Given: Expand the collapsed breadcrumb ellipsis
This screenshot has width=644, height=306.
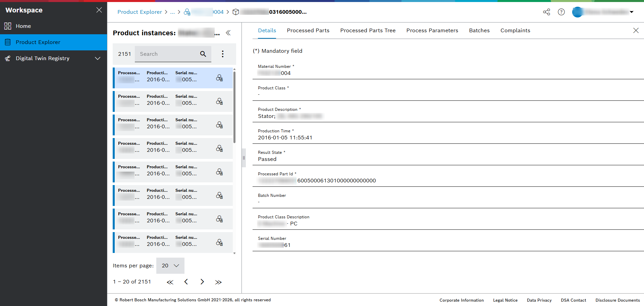Looking at the screenshot, I should 172,12.
